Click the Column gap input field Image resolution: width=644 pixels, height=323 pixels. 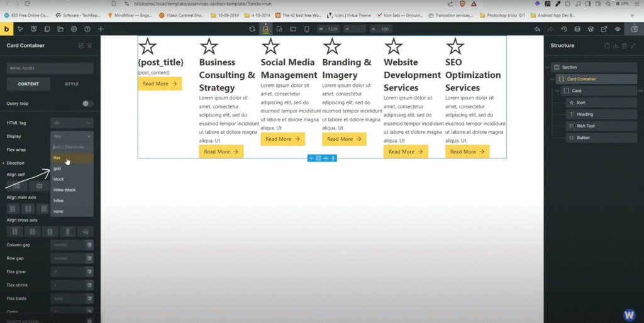pos(67,244)
